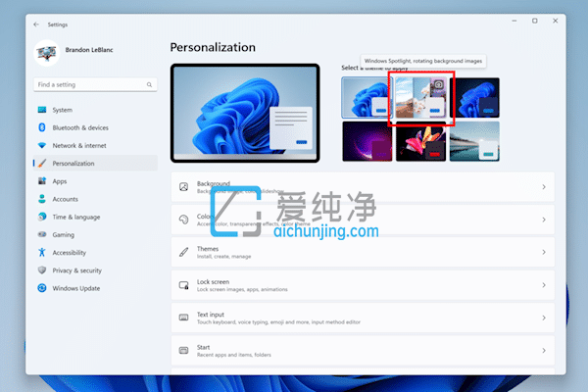Image resolution: width=588 pixels, height=392 pixels.
Task: Click the Personalization paintbrush icon
Action: click(x=42, y=164)
